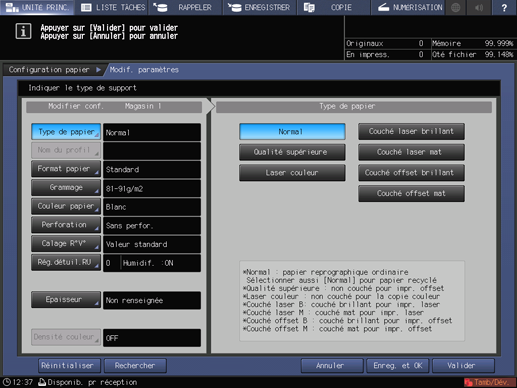The height and width of the screenshot is (388, 517).
Task: Switch to the LISTE TACHES tab
Action: pyautogui.click(x=113, y=7)
